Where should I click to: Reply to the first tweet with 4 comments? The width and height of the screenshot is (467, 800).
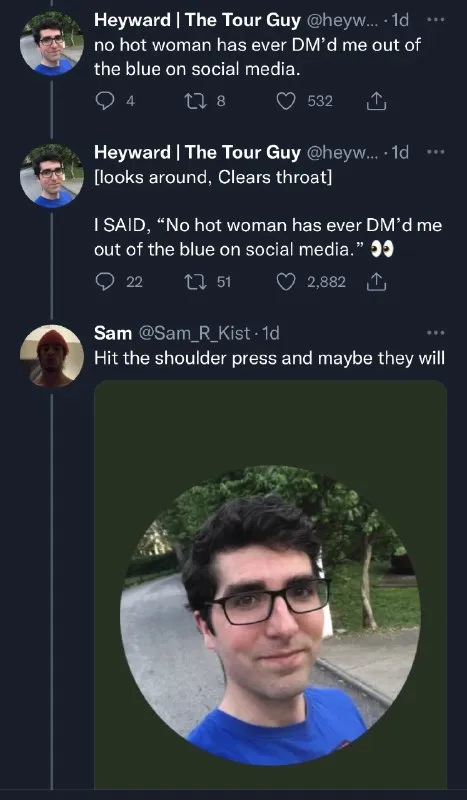pyautogui.click(x=105, y=101)
